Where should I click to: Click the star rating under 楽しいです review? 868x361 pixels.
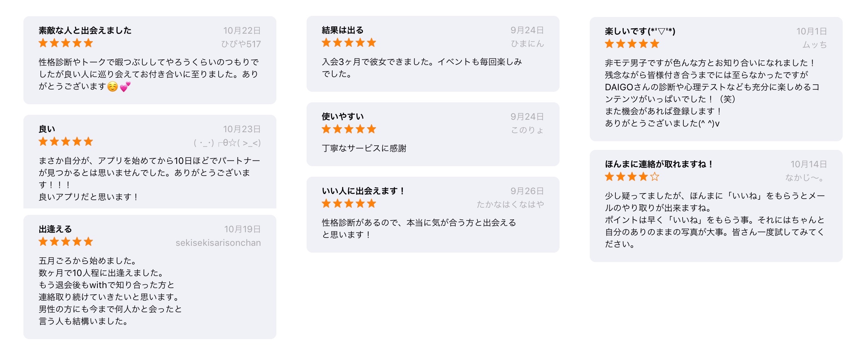(x=632, y=44)
